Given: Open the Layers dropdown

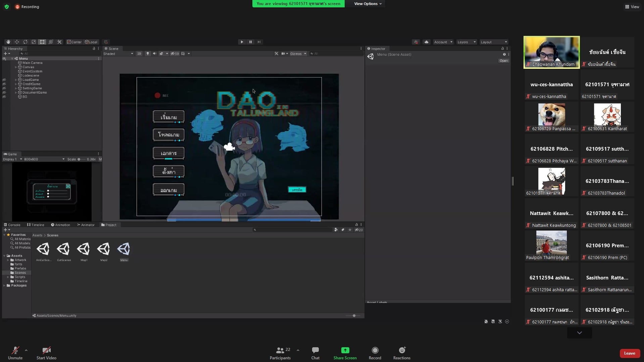Looking at the screenshot, I should pos(466,42).
